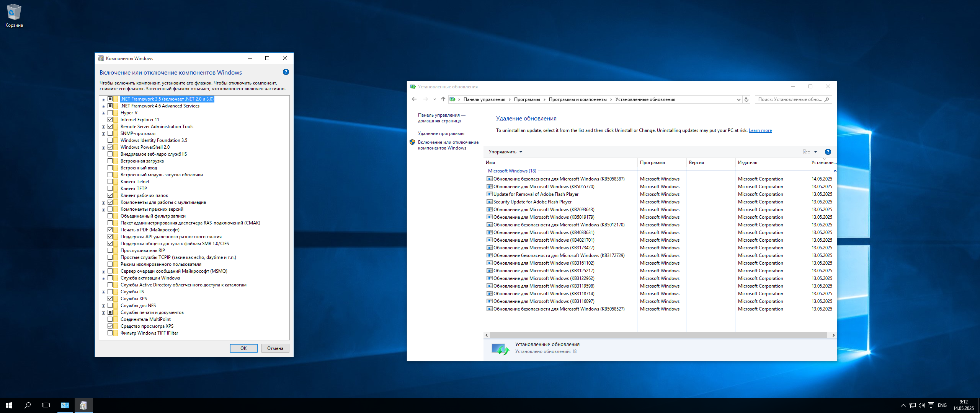Click Панель управления breadcrumb
The height and width of the screenshot is (413, 980).
point(484,99)
